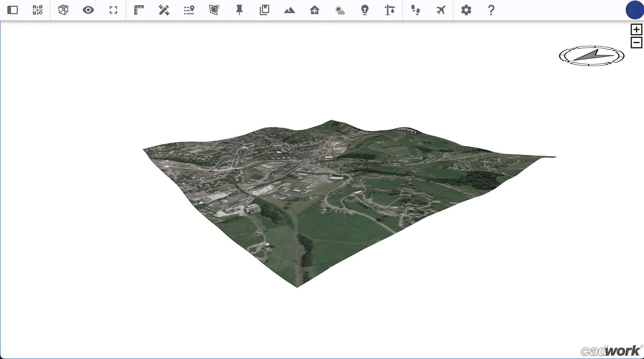Open the QR code sharing tool
The height and width of the screenshot is (359, 644).
click(x=38, y=10)
